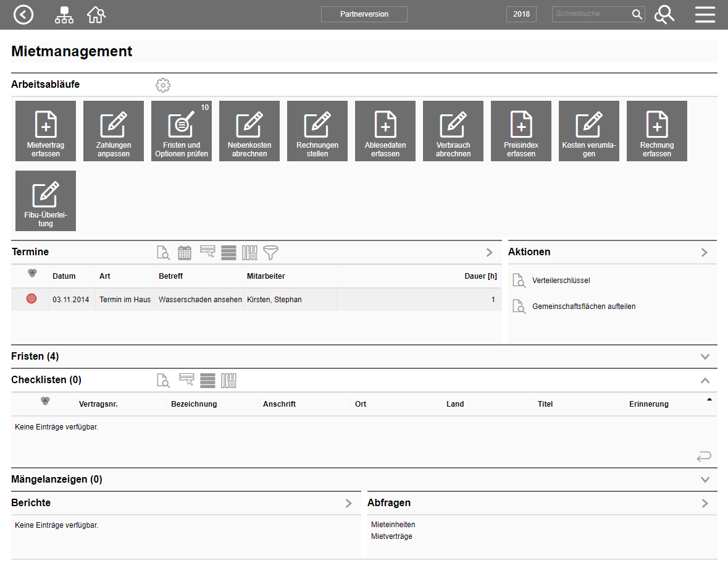Open Mietvertrag erfassen workflow tile
The height and width of the screenshot is (563, 728).
(46, 131)
